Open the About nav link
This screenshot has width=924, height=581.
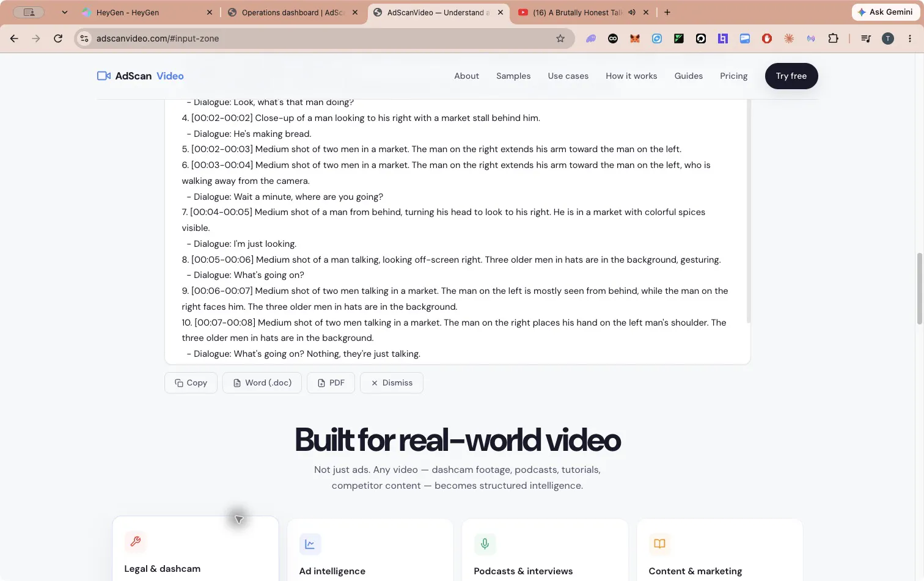click(x=466, y=76)
